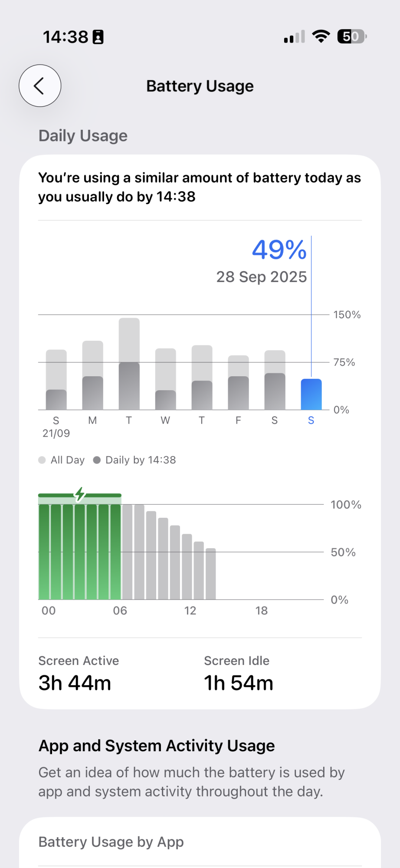This screenshot has width=400, height=868.
Task: Tap the Daily by 14:38 legend dot
Action: [x=97, y=460]
